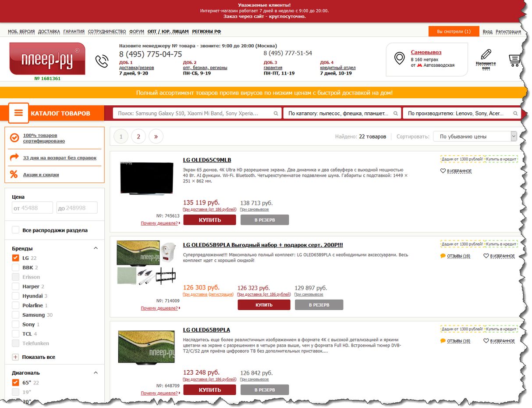Click the minimum price 'от' field

[32, 208]
